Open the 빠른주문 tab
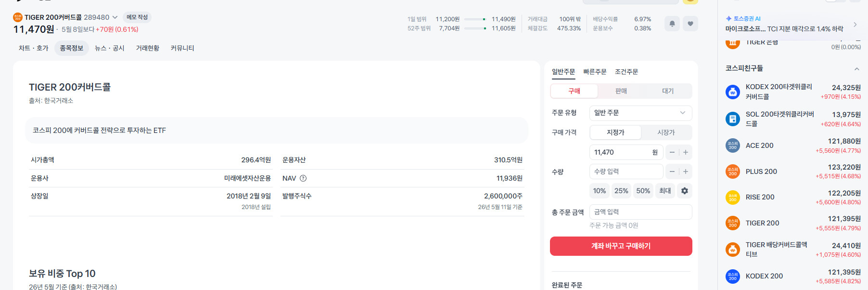The image size is (868, 290). [595, 72]
